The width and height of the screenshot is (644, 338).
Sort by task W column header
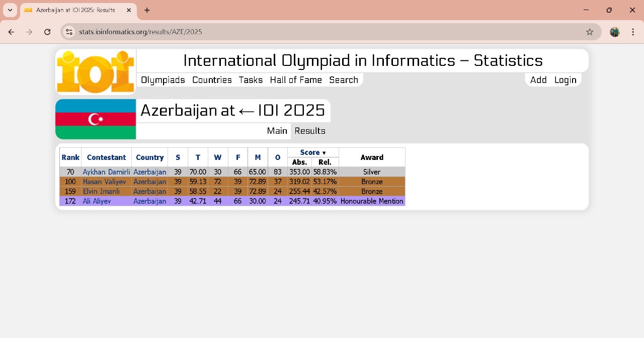pyautogui.click(x=218, y=157)
